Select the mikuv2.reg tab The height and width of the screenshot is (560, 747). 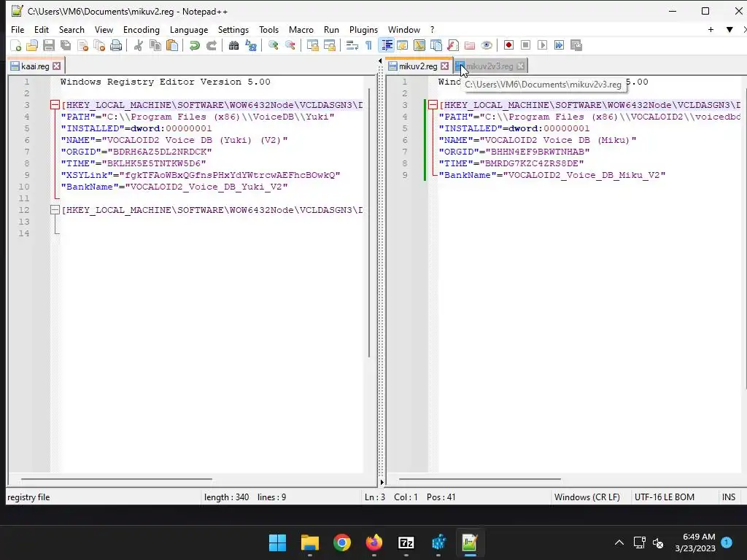(418, 66)
